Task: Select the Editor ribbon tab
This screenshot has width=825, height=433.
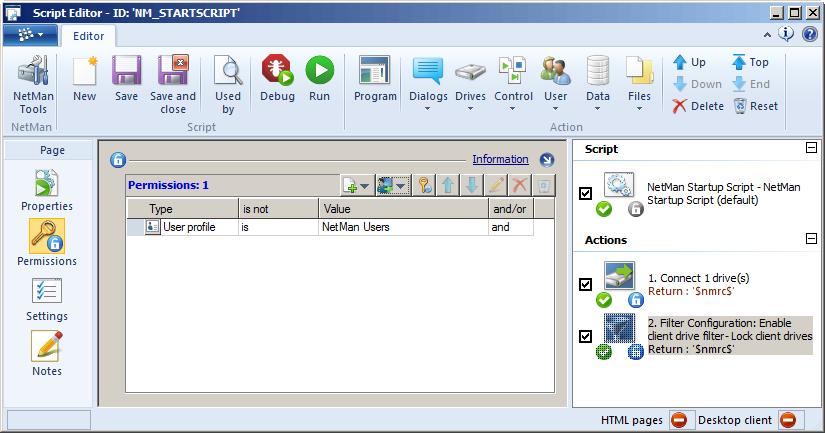Action: [x=88, y=35]
